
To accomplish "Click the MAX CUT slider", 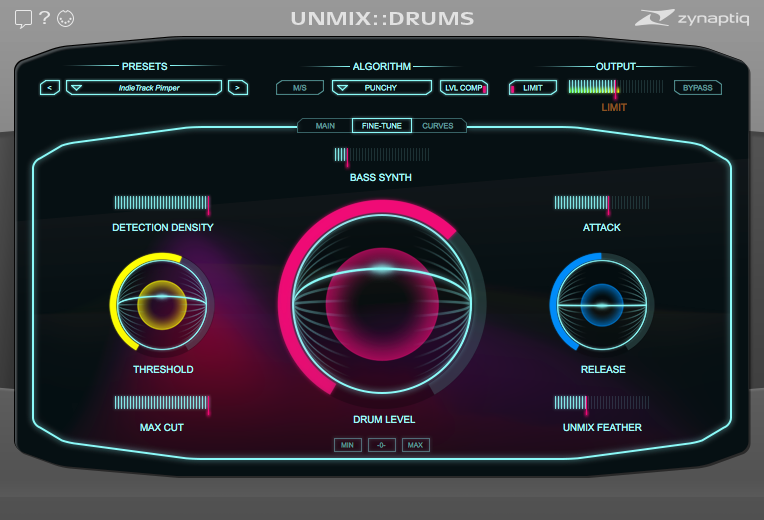I will tap(162, 403).
